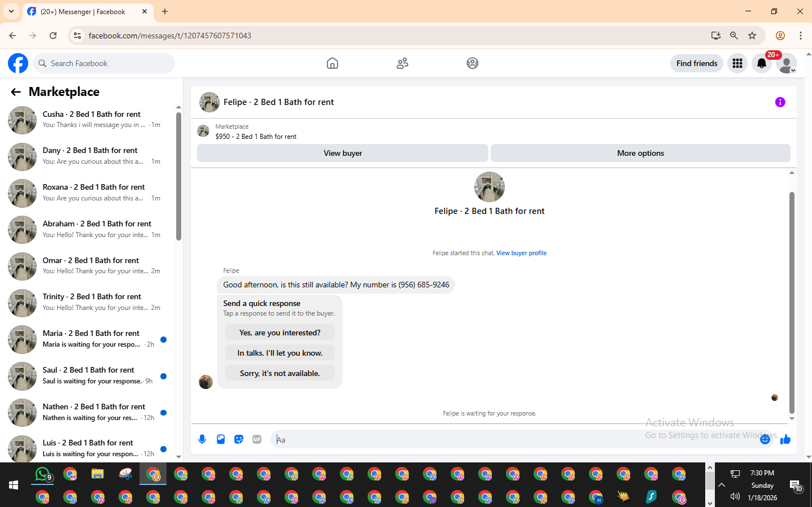Open the account profile menu
This screenshot has width=812, height=507.
(x=787, y=63)
